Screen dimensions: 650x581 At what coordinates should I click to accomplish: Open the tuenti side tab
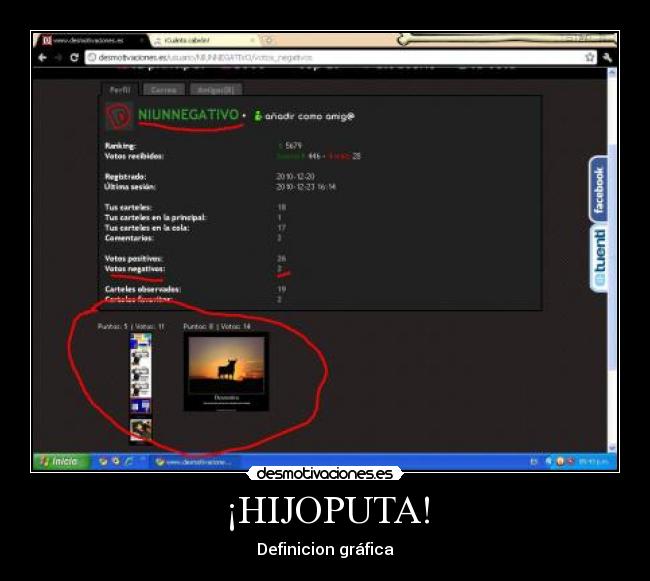point(599,258)
